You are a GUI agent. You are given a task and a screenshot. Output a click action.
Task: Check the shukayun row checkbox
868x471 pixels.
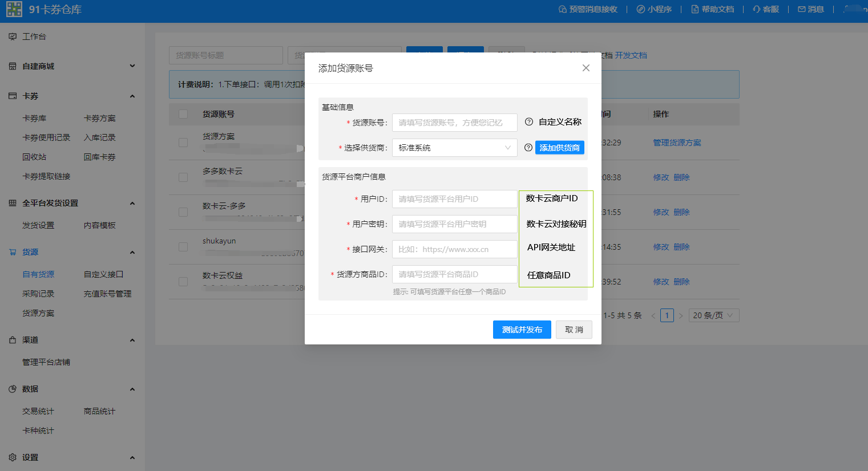click(x=183, y=247)
